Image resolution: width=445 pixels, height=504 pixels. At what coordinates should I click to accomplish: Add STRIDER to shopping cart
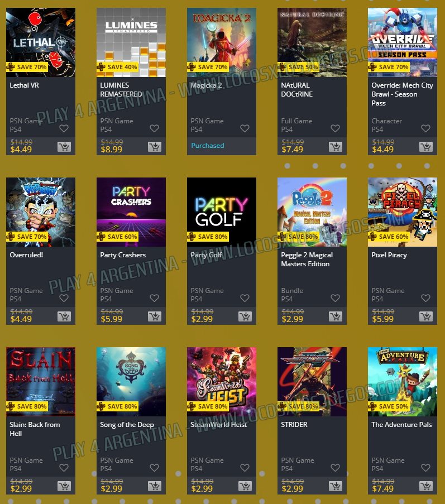tap(336, 486)
